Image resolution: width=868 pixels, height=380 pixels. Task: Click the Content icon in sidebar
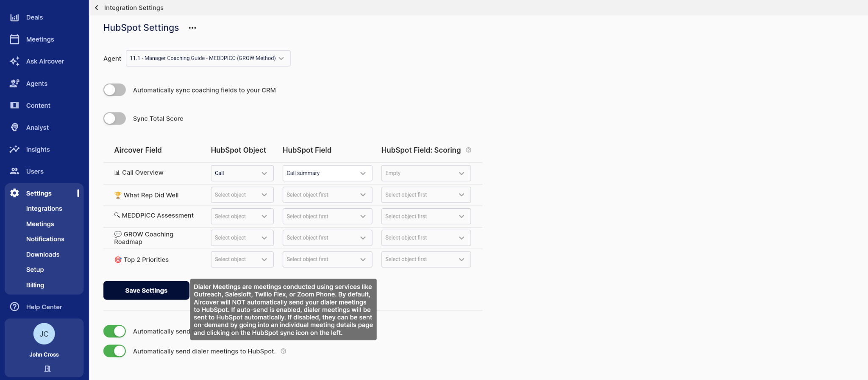(14, 105)
